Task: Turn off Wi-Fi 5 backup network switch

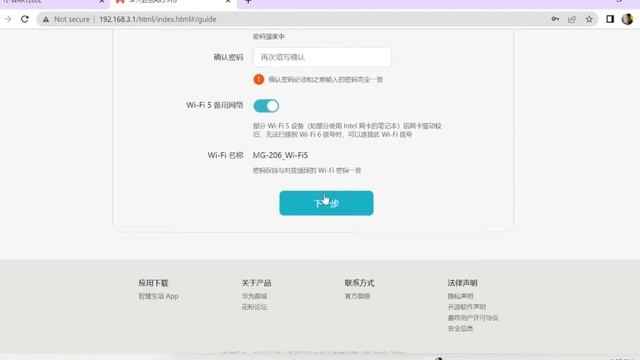Action: tap(266, 106)
